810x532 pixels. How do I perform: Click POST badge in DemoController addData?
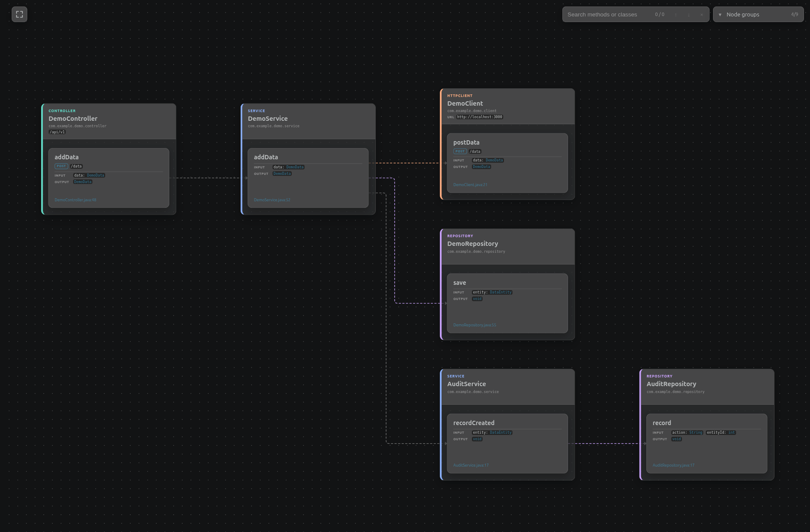61,166
